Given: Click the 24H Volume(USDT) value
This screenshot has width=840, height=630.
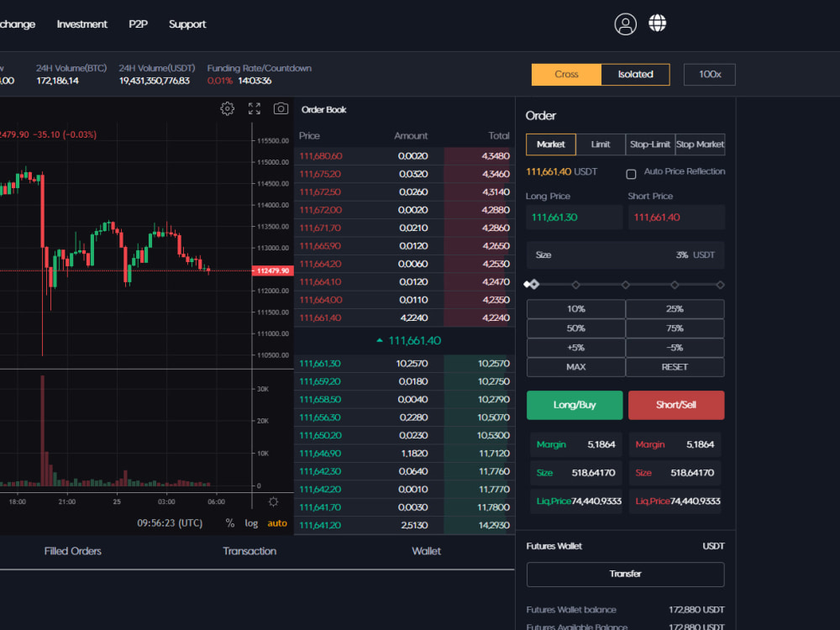Looking at the screenshot, I should coord(155,81).
